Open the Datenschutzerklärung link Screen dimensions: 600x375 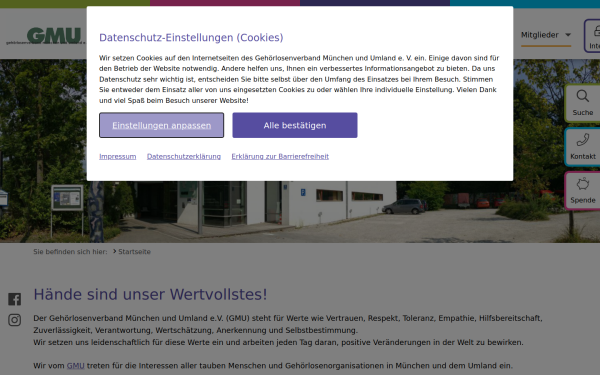pos(184,157)
